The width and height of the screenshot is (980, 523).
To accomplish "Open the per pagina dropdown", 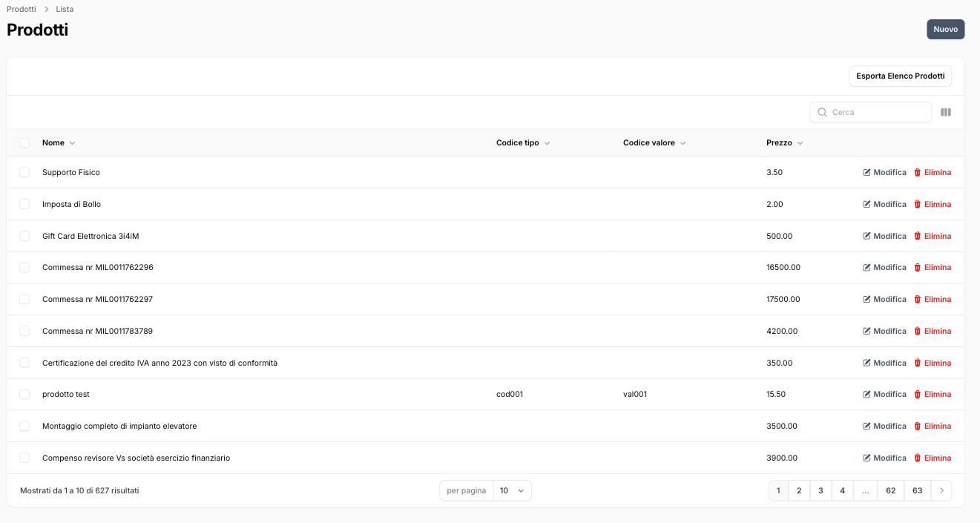I will [x=512, y=491].
